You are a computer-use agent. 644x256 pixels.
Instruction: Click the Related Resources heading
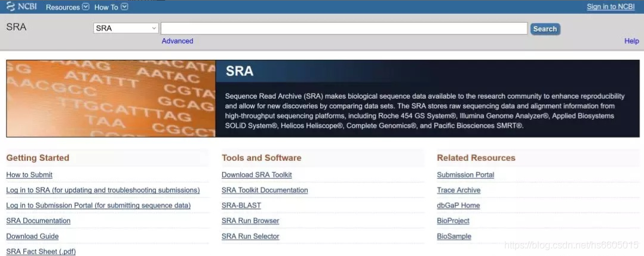tap(476, 158)
